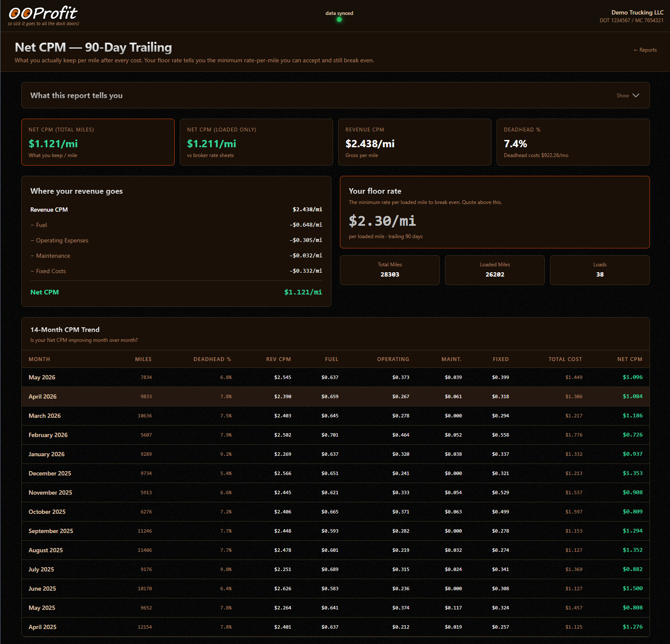Select the July 2025 row
This screenshot has width=670, height=644.
(x=336, y=569)
